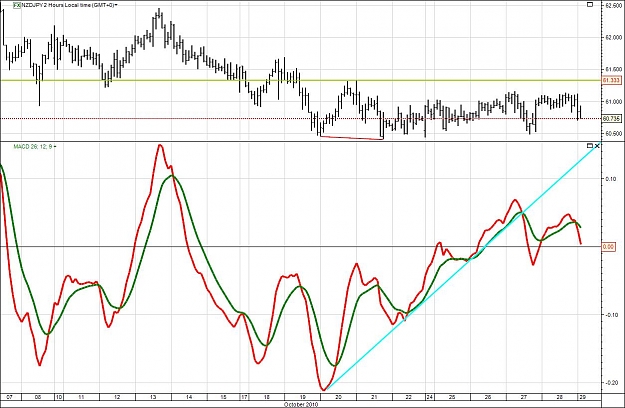Viewport: 625px width, 408px height.
Task: Click the 0.10 MACD scale label
Action: (x=611, y=179)
